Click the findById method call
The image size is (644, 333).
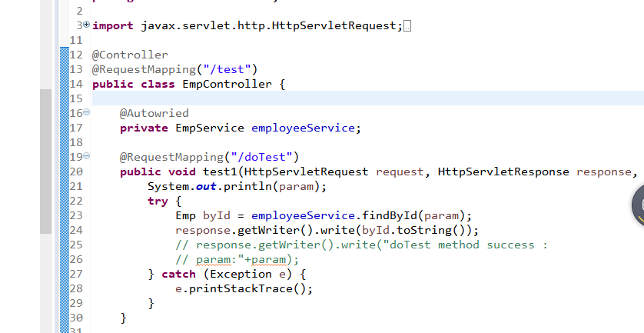(x=390, y=216)
